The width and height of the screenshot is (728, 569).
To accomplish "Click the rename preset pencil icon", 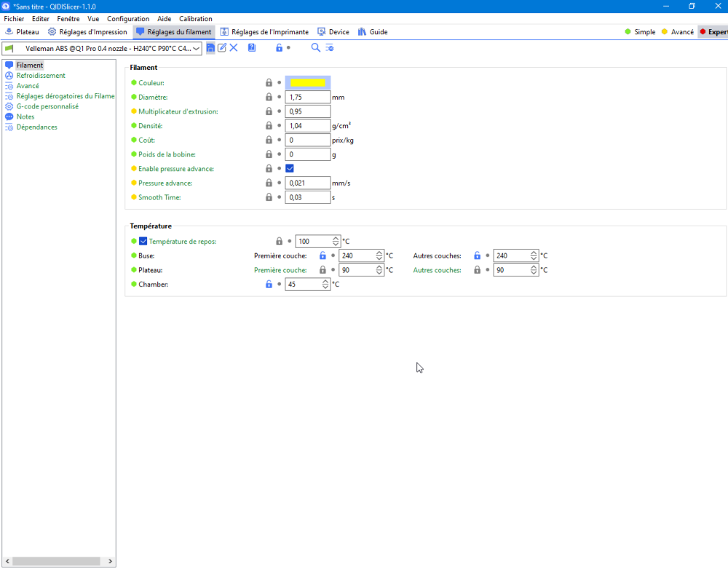I will pyautogui.click(x=222, y=48).
